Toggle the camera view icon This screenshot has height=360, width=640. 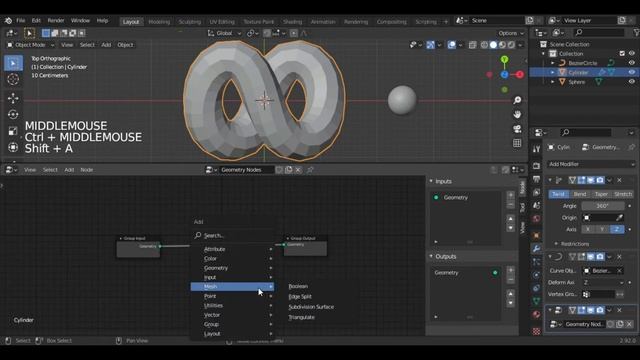pyautogui.click(x=517, y=129)
